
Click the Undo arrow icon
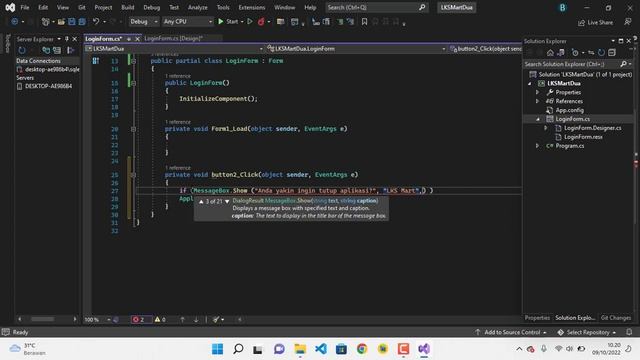[x=96, y=22]
